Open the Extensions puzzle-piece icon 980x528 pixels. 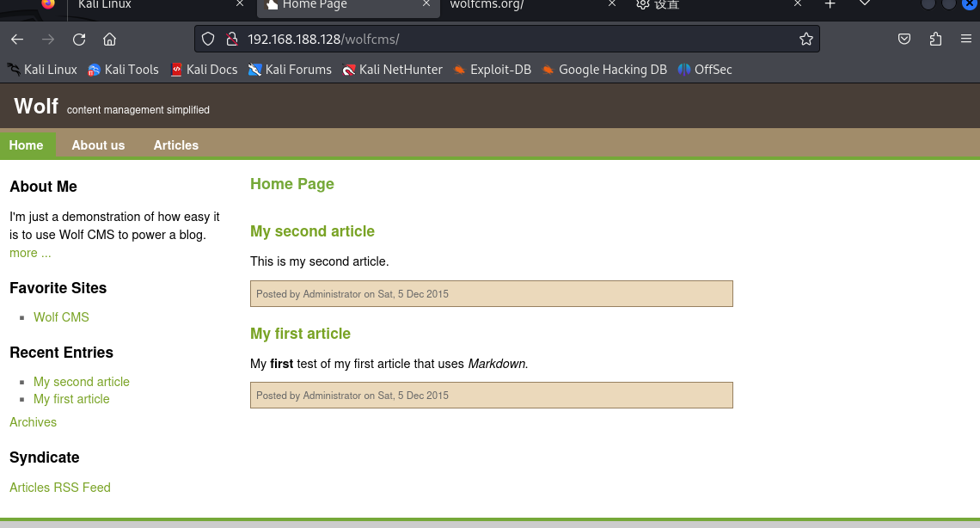(935, 40)
